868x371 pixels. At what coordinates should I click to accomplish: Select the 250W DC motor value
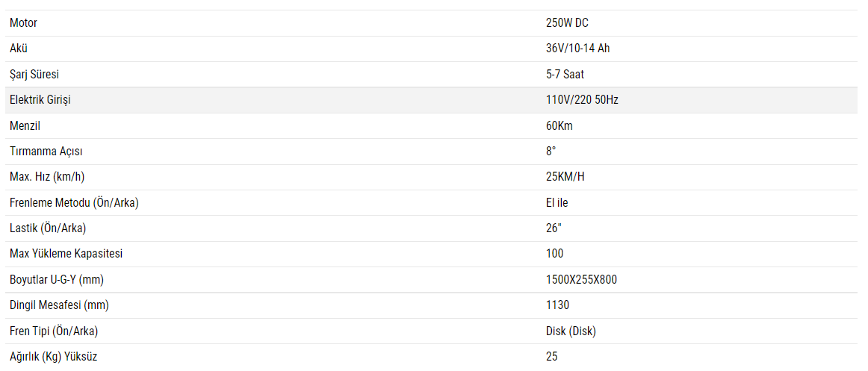(x=567, y=23)
